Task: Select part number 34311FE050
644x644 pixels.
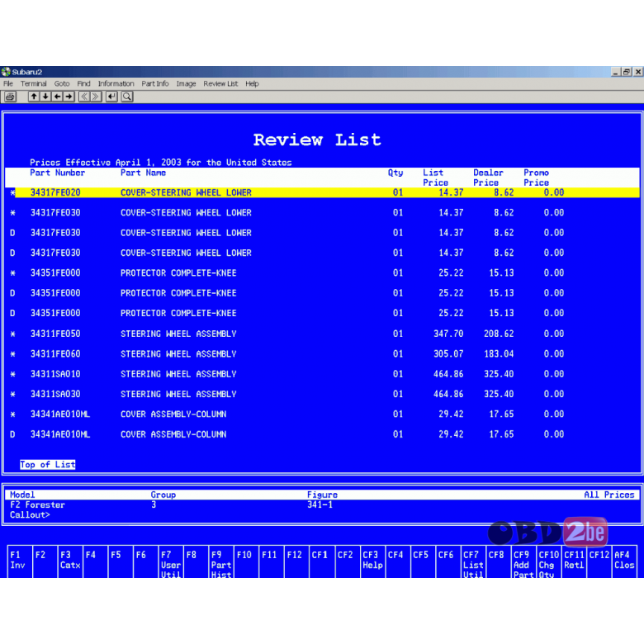Action: (x=55, y=334)
